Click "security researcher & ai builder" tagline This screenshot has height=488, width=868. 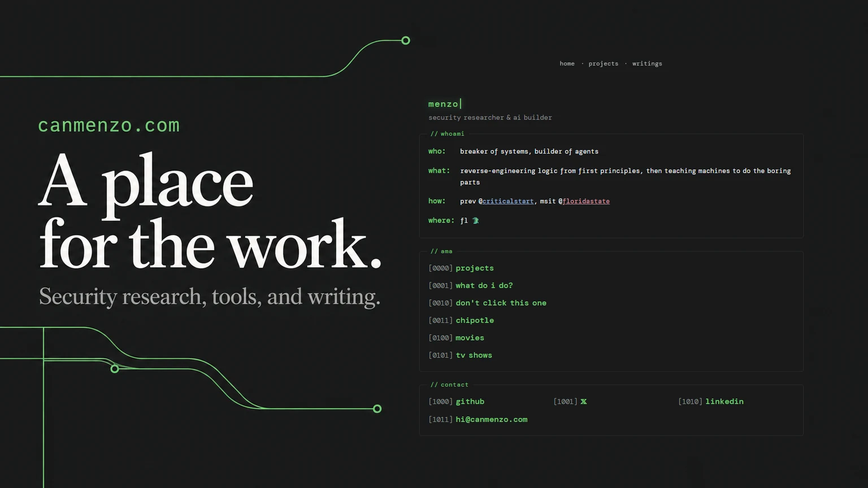click(x=490, y=117)
